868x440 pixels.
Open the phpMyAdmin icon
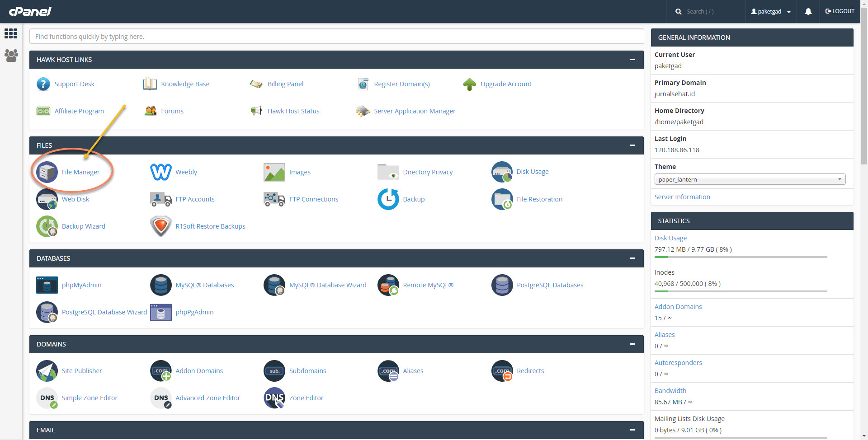47,285
